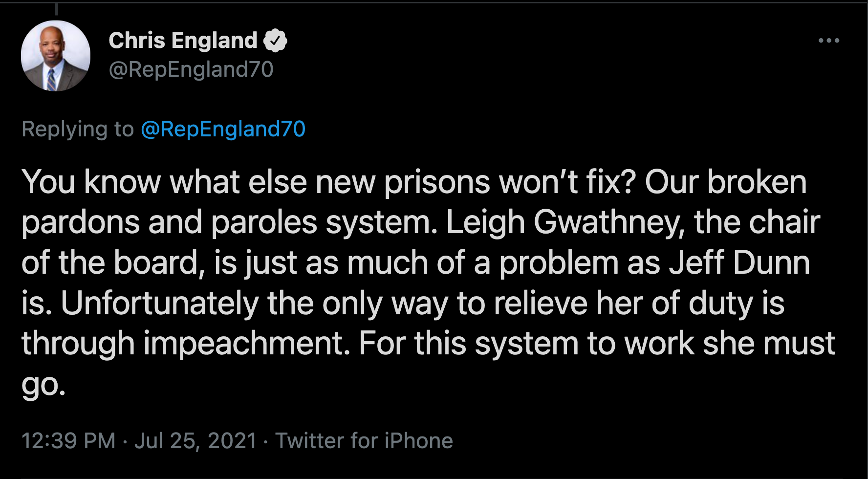
Task: Click the phrase "pardons and paroles system"
Action: click(x=229, y=222)
